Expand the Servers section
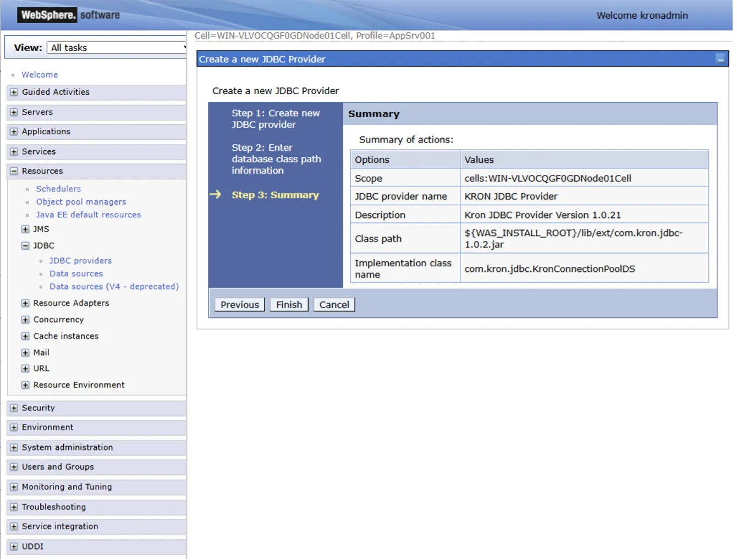Image resolution: width=737 pixels, height=560 pixels. tap(14, 112)
